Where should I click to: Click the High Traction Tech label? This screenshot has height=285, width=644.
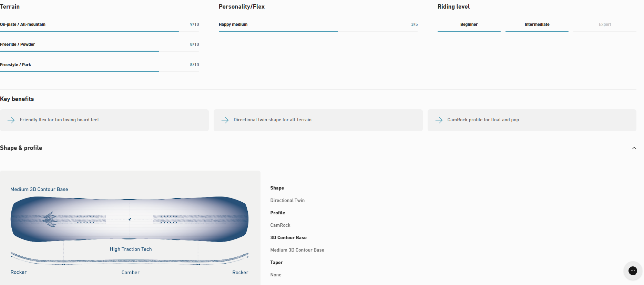[131, 249]
